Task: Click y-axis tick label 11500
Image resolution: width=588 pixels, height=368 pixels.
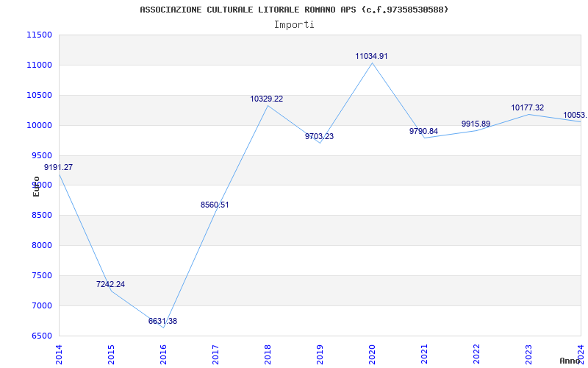Action: tap(39, 35)
